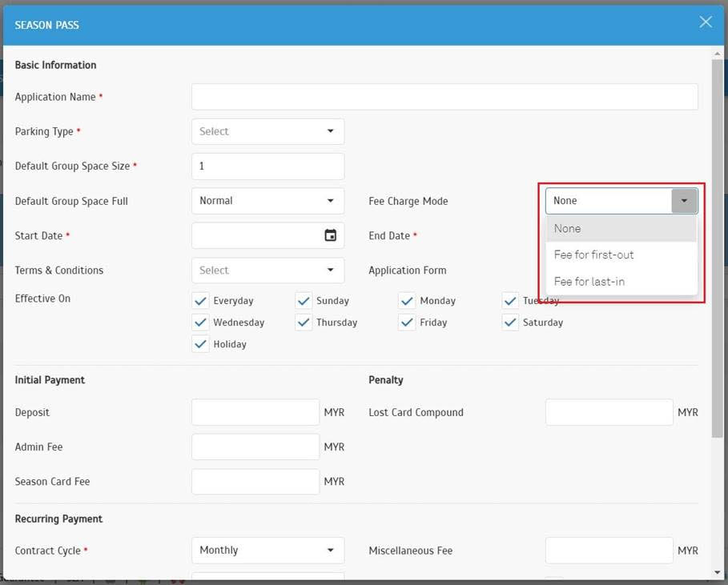
Task: Close the Season Pass dialog
Action: pyautogui.click(x=705, y=22)
